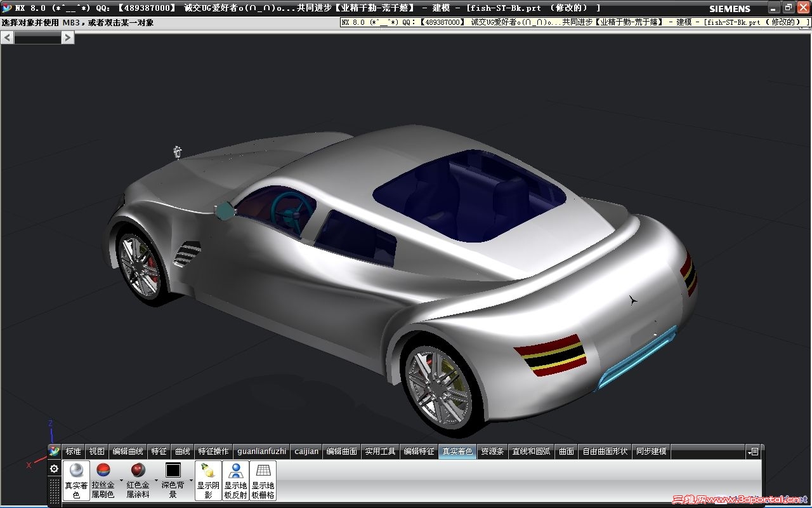The width and height of the screenshot is (812, 508).
Task: Open the toolbar settings gear icon
Action: click(x=55, y=469)
